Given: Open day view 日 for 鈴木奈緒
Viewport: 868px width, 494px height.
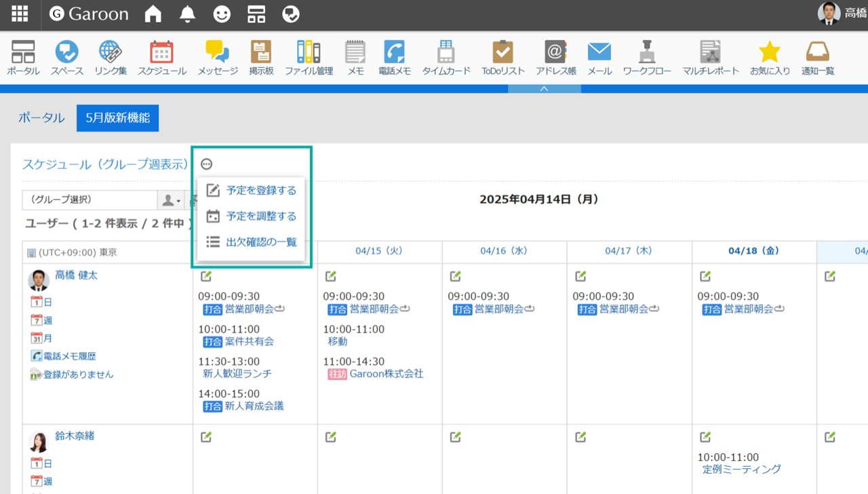Looking at the screenshot, I should [x=41, y=463].
